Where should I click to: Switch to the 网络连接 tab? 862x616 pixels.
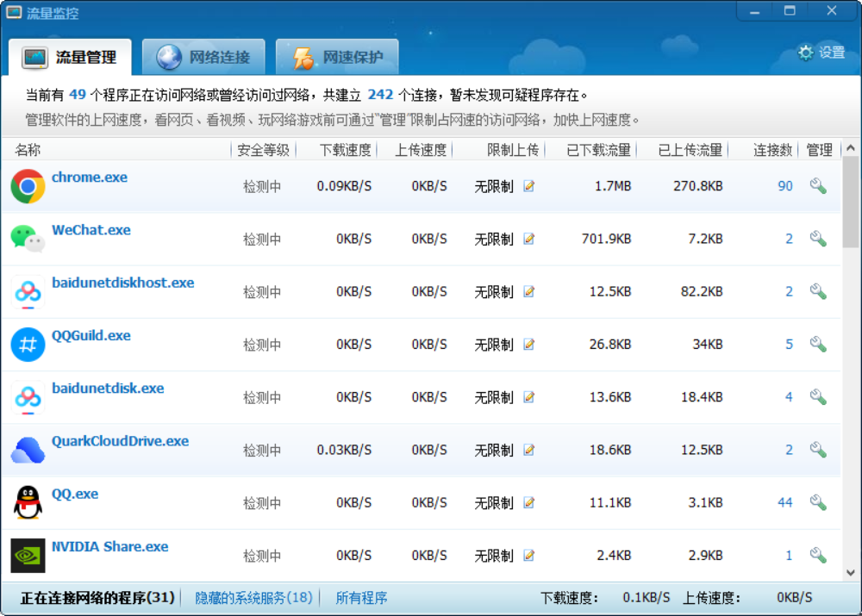[204, 58]
